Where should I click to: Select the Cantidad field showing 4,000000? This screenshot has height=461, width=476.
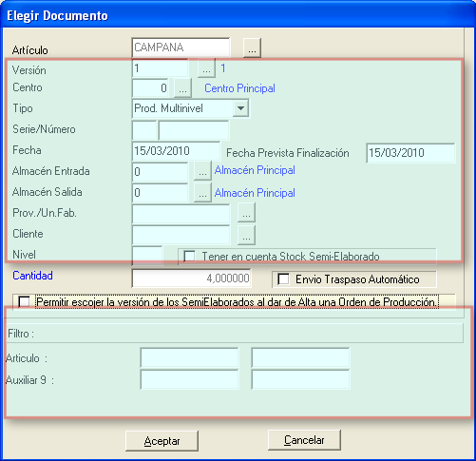[192, 279]
